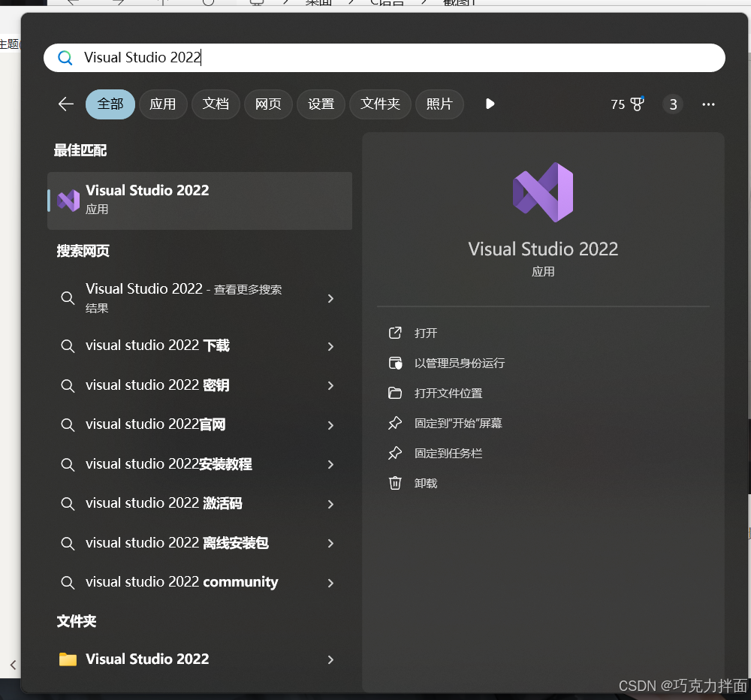Switch to the 文件夹 filter tab

click(x=380, y=104)
